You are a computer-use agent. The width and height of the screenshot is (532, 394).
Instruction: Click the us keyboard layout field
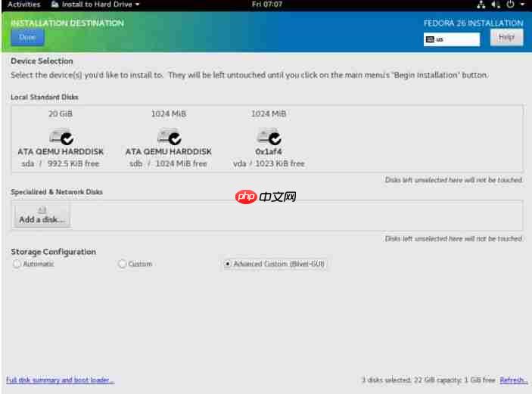(452, 39)
